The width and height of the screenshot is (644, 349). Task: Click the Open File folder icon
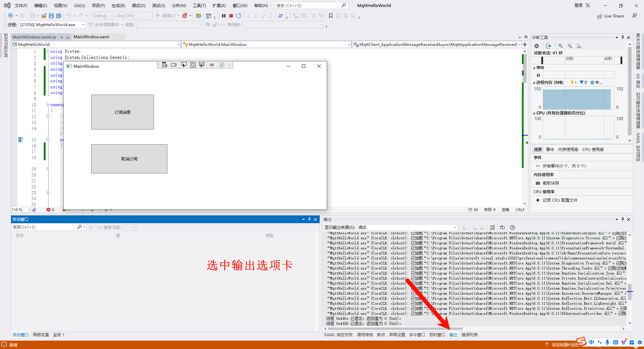tap(44, 15)
